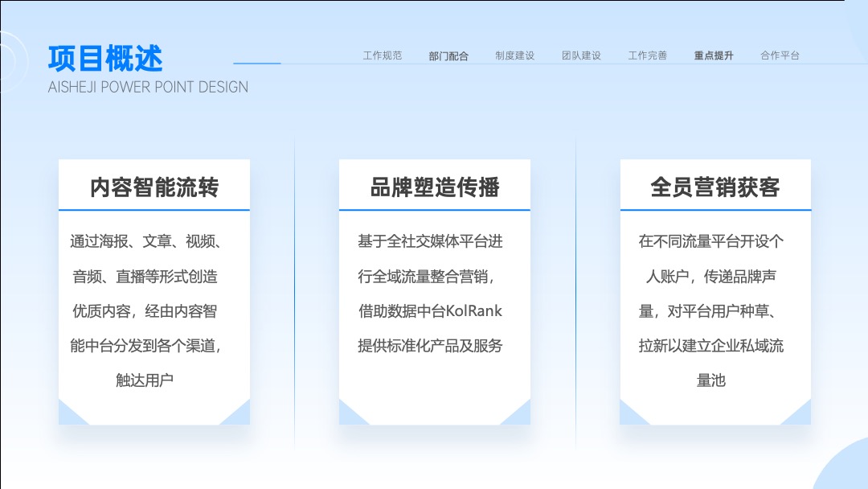Select the 品牌塑造传播 card heading
This screenshot has width=868, height=489.
coord(435,187)
